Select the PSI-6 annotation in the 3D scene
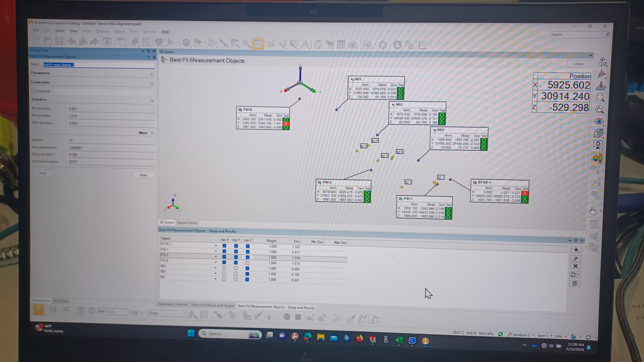 click(x=263, y=118)
